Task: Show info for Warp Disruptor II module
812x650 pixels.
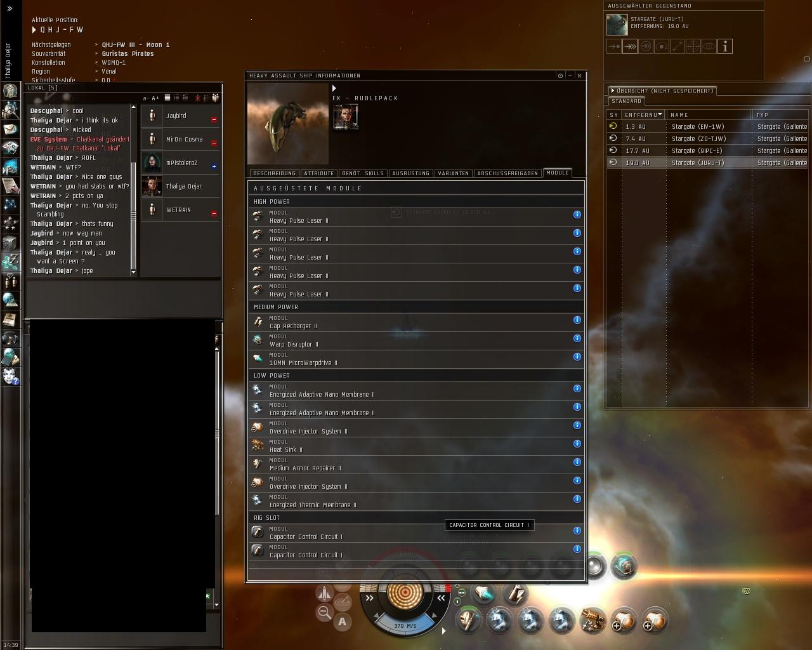Action: click(577, 338)
